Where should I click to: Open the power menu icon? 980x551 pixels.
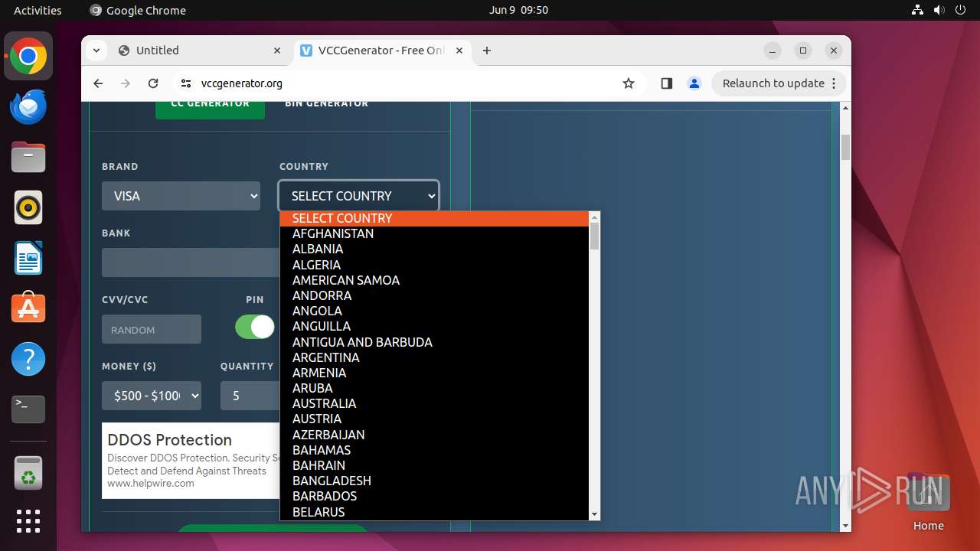[x=961, y=10]
